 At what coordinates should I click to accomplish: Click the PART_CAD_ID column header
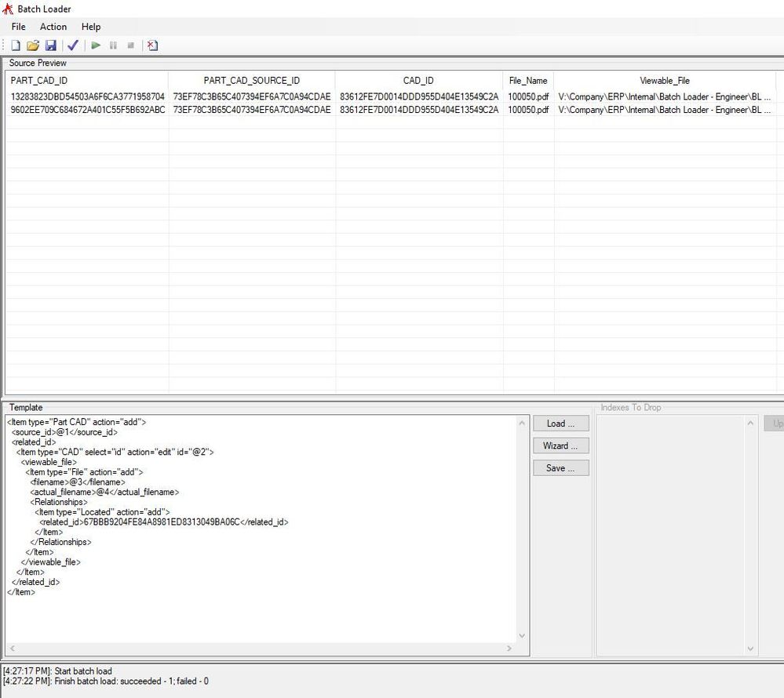pyautogui.click(x=86, y=81)
